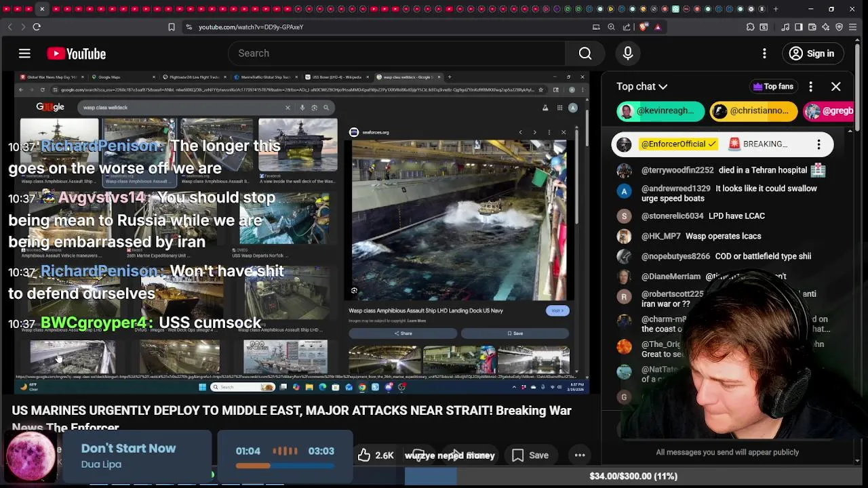
Task: Go back with the browser back arrow
Action: tap(9, 27)
